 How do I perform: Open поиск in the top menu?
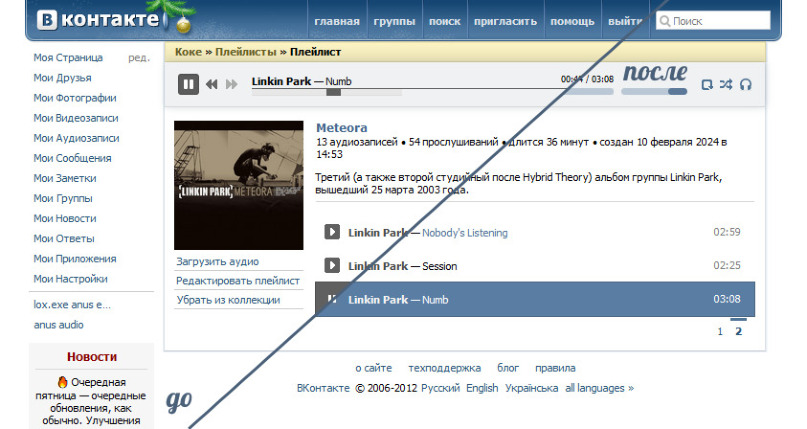point(445,22)
